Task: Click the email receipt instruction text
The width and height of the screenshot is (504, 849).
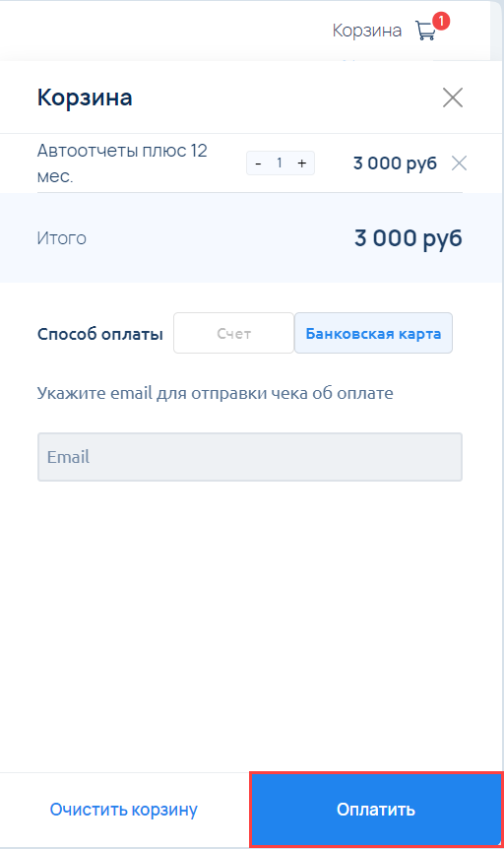Action: pos(215,393)
